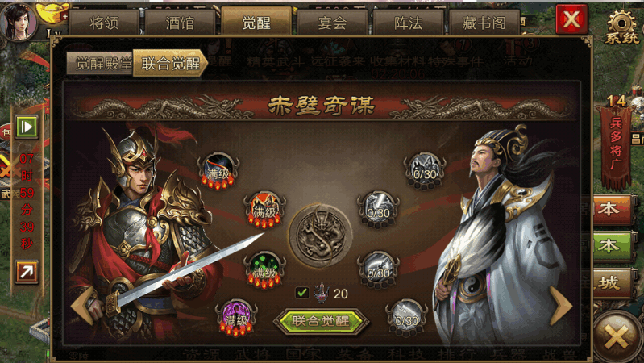This screenshot has width=644, height=363.
Task: Go to next hero with right arrow
Action: click(560, 306)
